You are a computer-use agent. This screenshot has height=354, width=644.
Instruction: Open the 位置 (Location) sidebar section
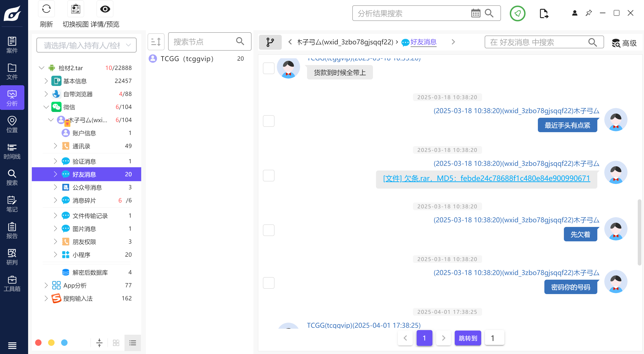pyautogui.click(x=12, y=124)
